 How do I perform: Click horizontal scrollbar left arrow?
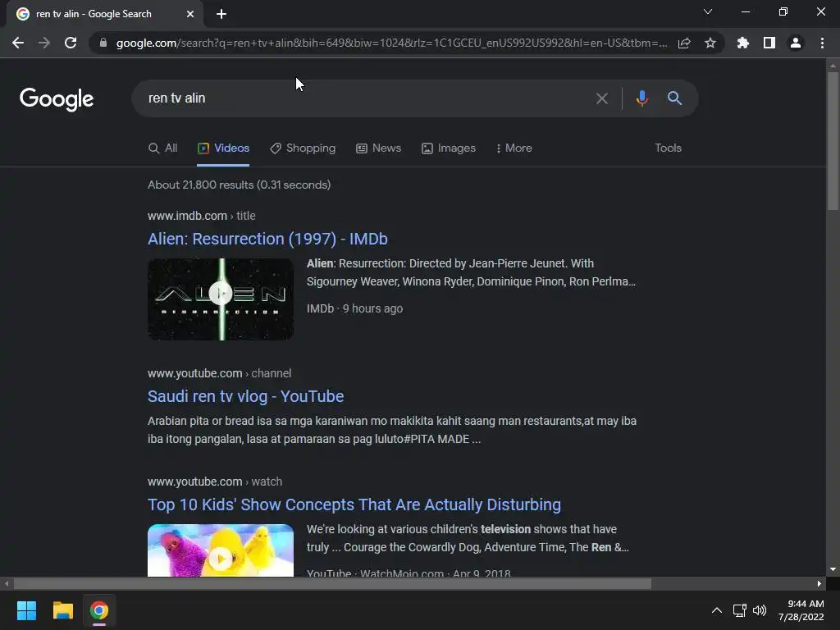click(x=7, y=583)
